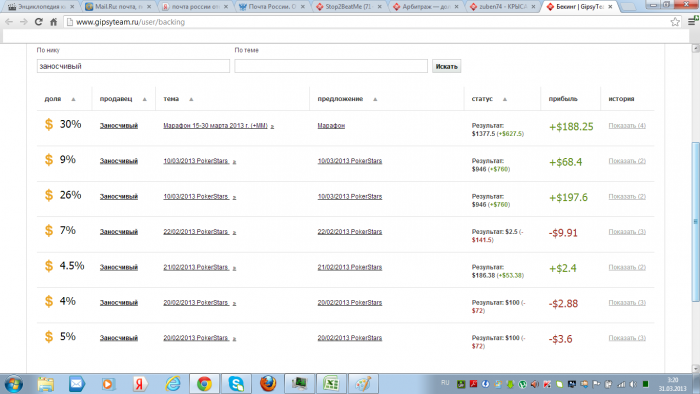
Task: Show history for the 4.5% row
Action: coord(627,267)
